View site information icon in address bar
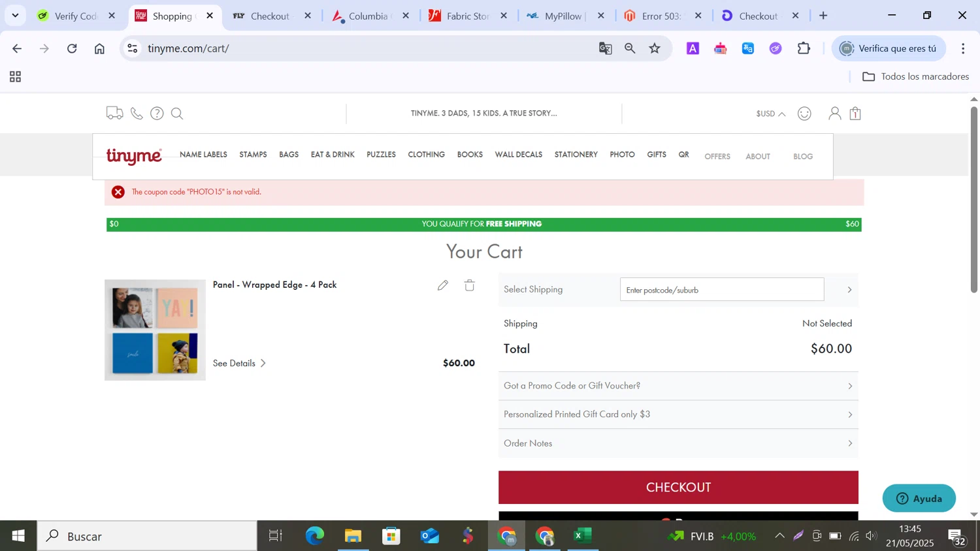This screenshot has width=980, height=551. [x=133, y=48]
